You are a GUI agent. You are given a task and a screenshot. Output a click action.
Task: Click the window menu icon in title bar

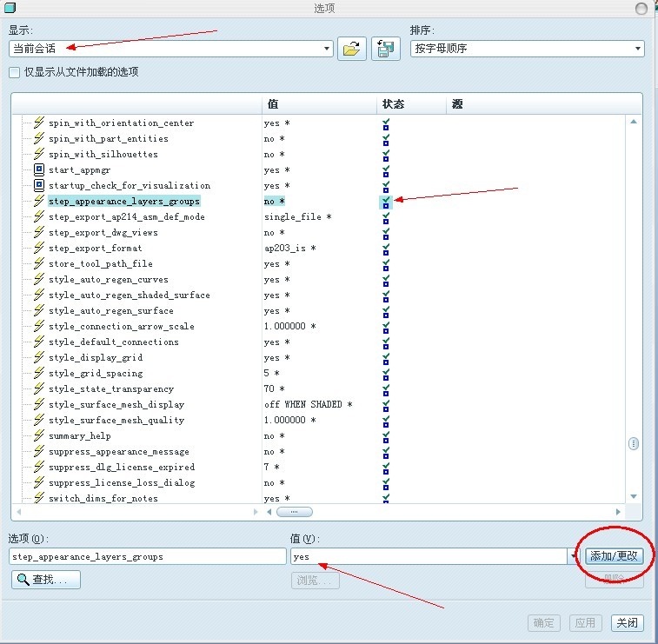10,7
